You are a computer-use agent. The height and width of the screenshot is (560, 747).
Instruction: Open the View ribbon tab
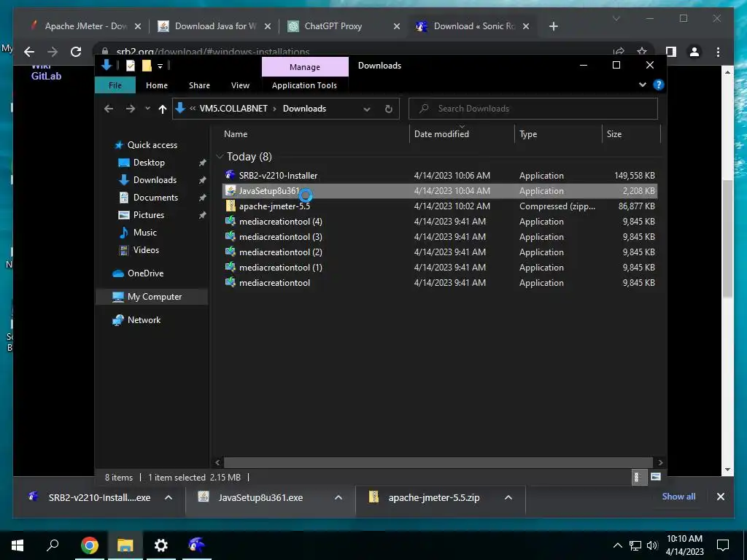click(240, 85)
